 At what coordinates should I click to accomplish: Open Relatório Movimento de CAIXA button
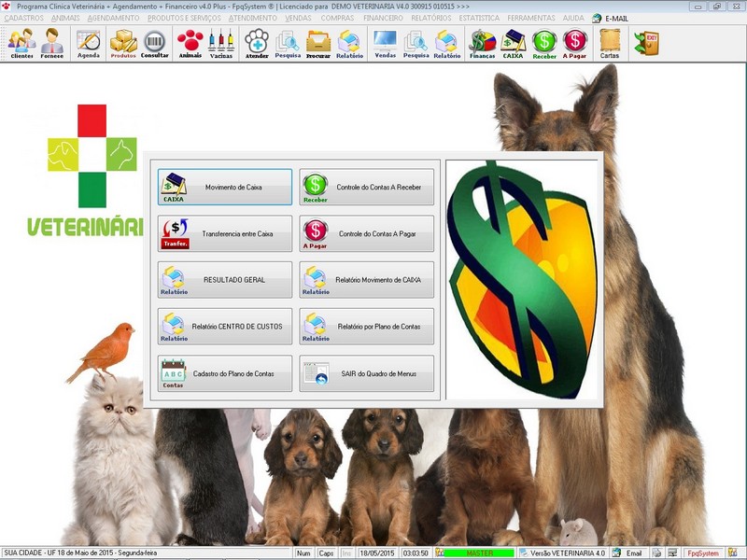pos(366,279)
